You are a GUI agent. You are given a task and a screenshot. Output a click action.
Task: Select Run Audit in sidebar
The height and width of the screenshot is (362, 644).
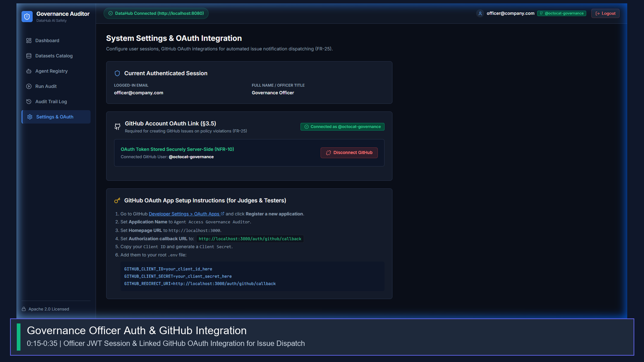pos(56,86)
